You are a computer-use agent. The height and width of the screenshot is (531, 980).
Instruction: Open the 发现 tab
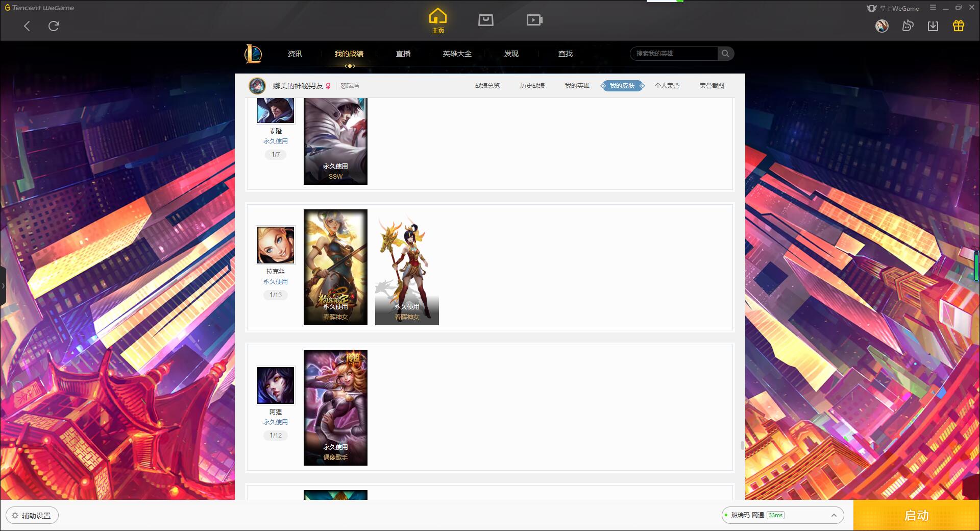[511, 54]
